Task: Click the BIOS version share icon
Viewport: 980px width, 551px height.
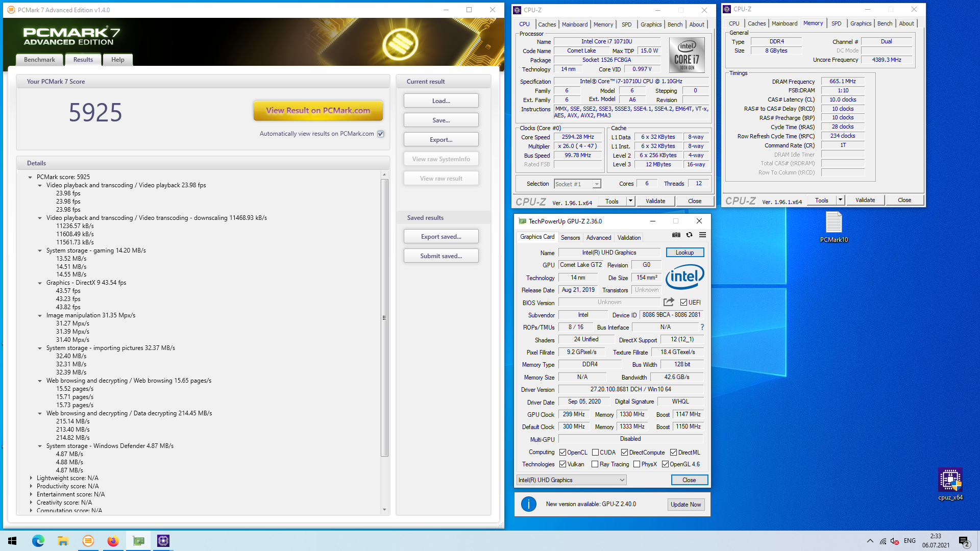Action: [669, 302]
